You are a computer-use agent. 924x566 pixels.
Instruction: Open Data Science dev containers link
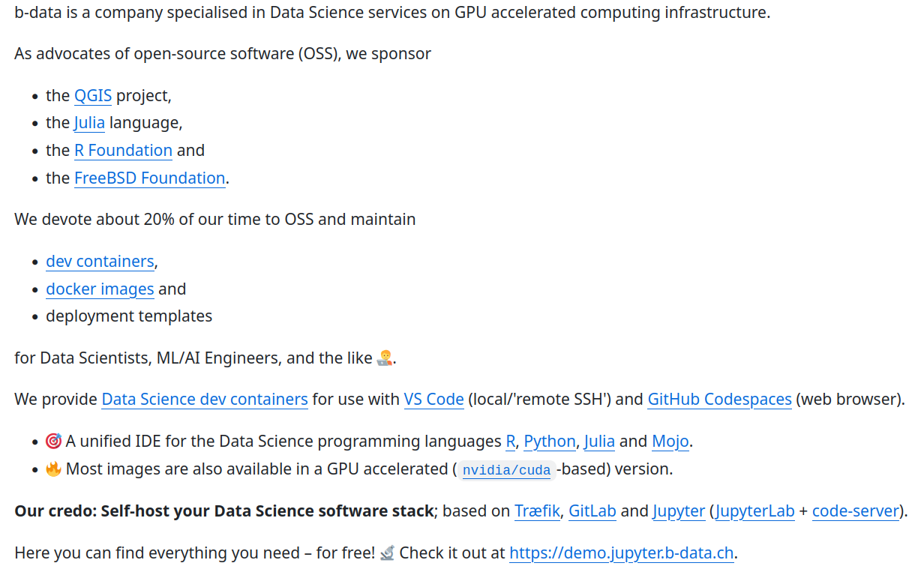205,399
